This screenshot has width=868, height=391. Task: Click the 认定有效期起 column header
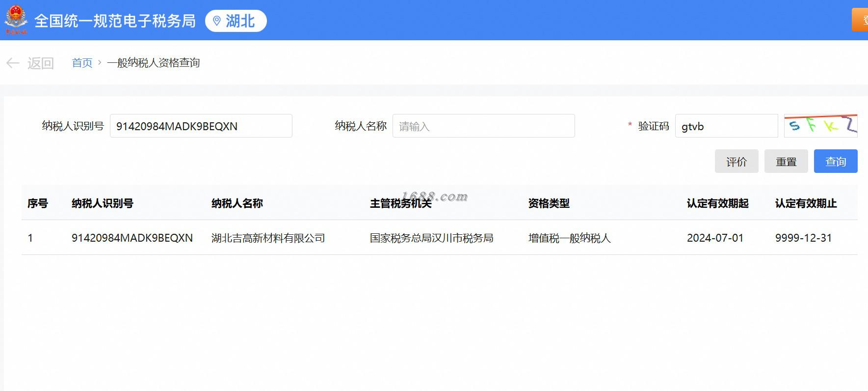pyautogui.click(x=717, y=203)
